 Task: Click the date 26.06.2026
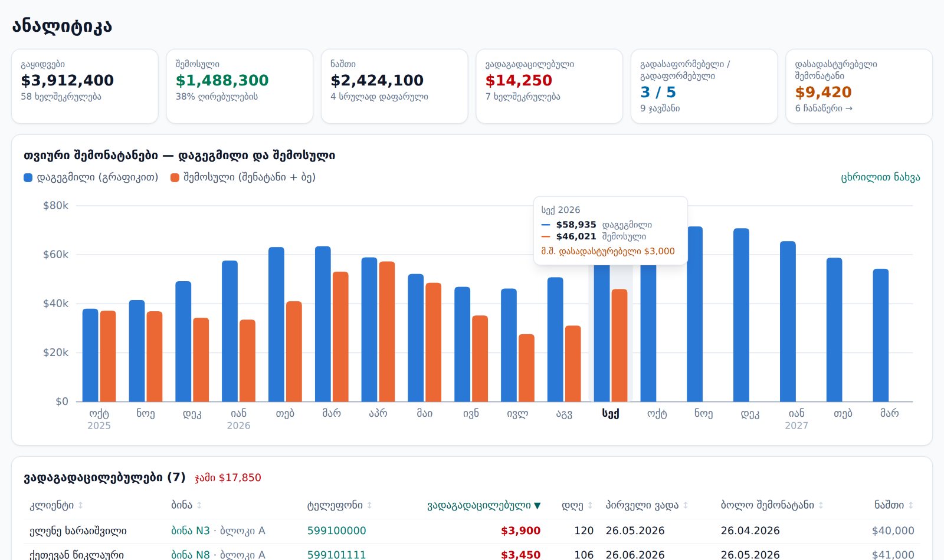[x=635, y=555]
